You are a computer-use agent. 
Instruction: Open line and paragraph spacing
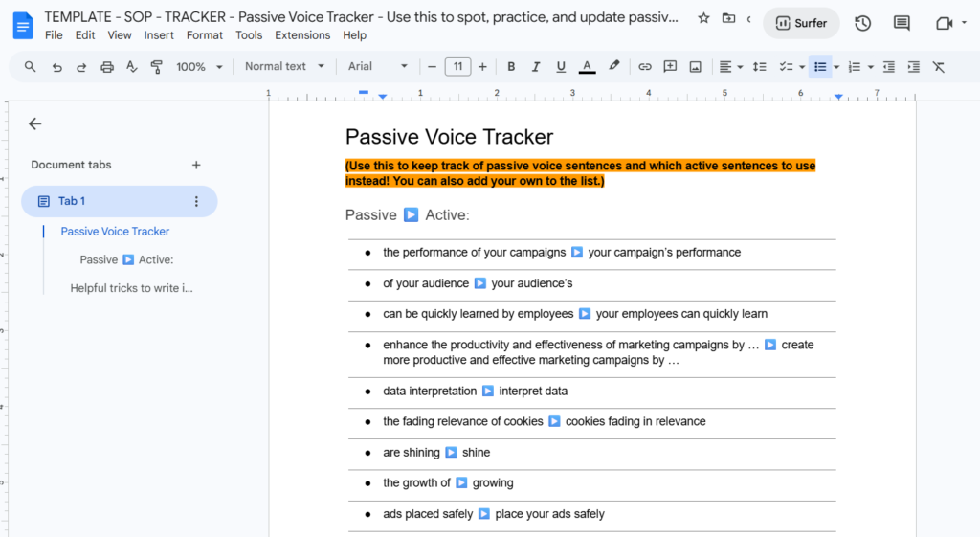(759, 67)
